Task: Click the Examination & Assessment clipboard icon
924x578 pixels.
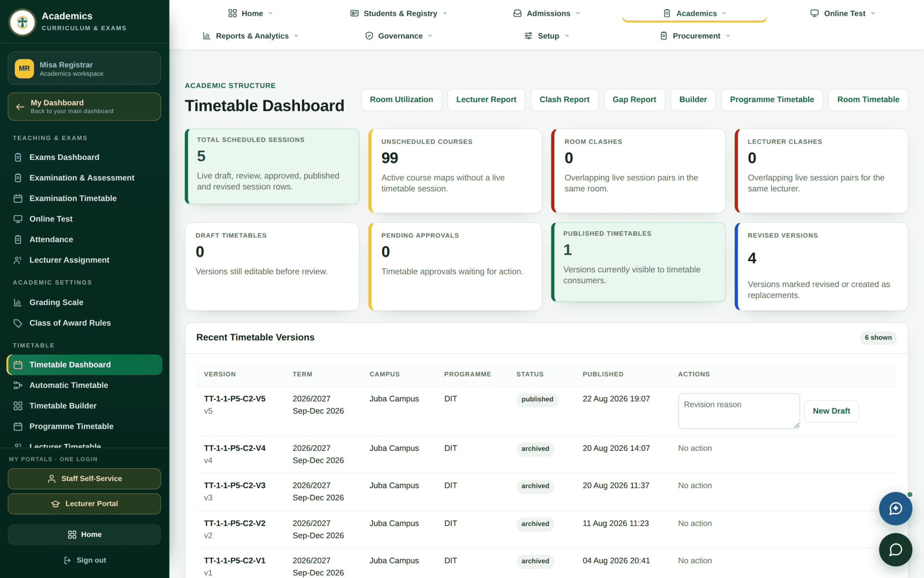Action: (x=18, y=178)
